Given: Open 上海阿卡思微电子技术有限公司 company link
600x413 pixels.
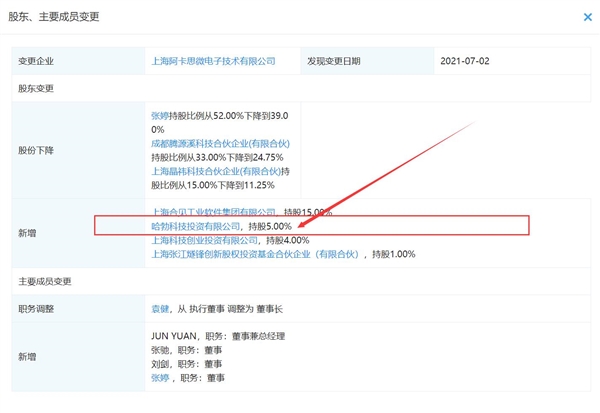Looking at the screenshot, I should (x=212, y=62).
